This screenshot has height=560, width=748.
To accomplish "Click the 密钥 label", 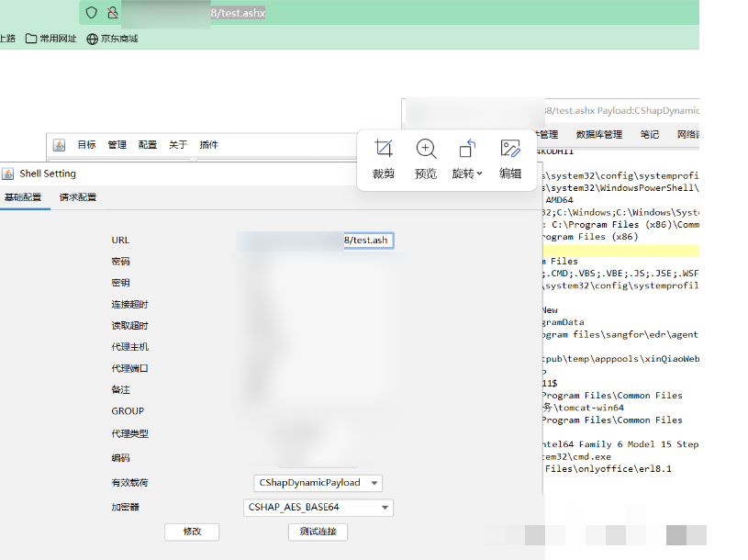I will [x=121, y=283].
